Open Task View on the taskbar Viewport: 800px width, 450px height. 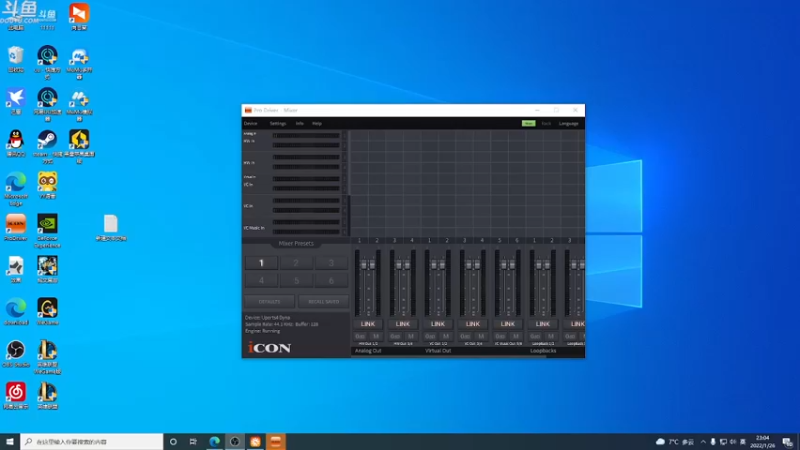[193, 441]
